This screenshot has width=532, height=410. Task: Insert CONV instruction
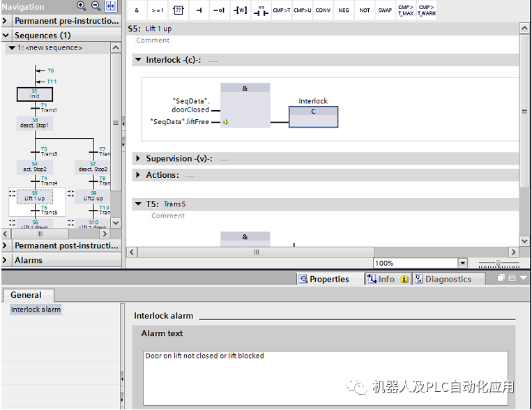tap(323, 10)
